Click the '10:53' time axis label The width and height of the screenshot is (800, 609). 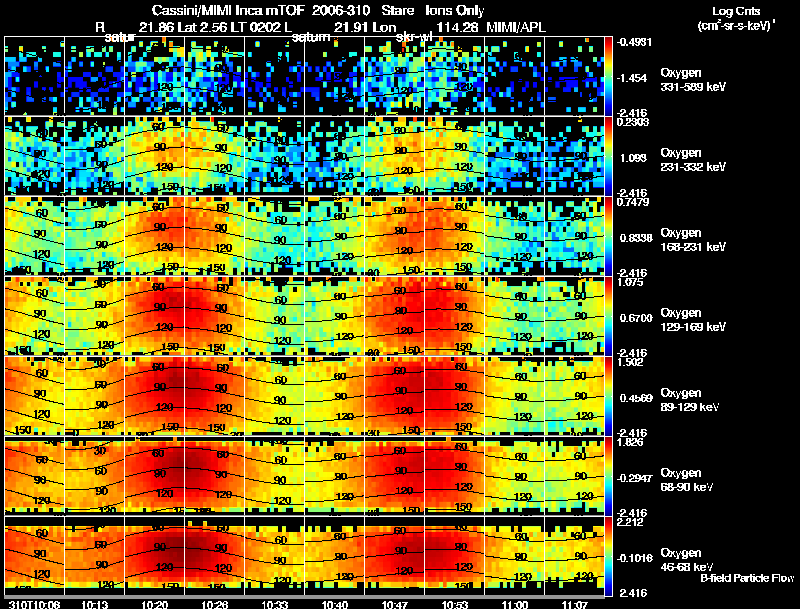coord(455,605)
